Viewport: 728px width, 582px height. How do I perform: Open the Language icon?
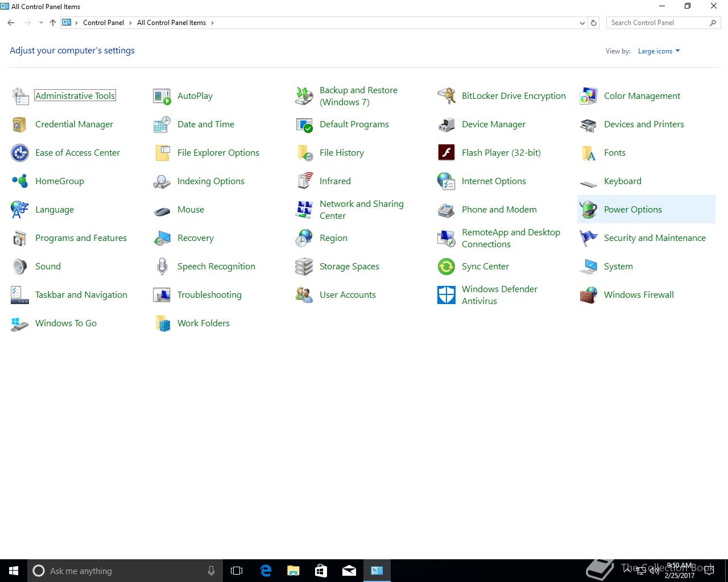[x=20, y=210]
